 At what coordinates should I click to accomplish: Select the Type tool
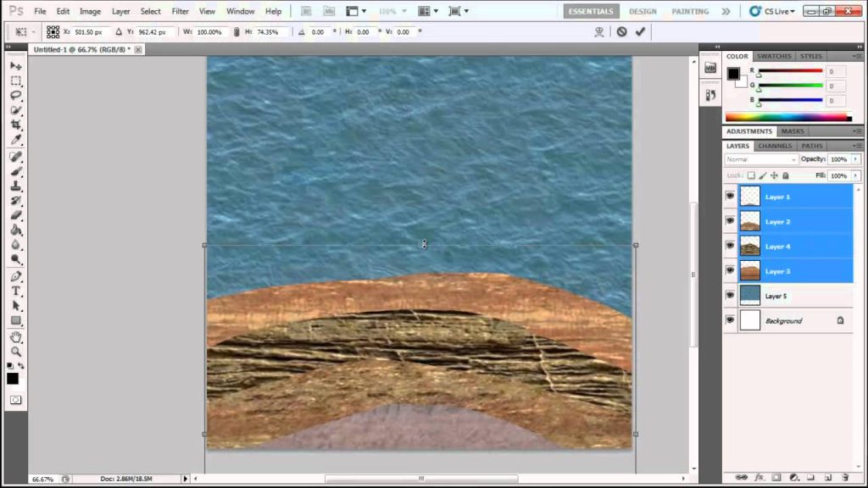pos(15,291)
